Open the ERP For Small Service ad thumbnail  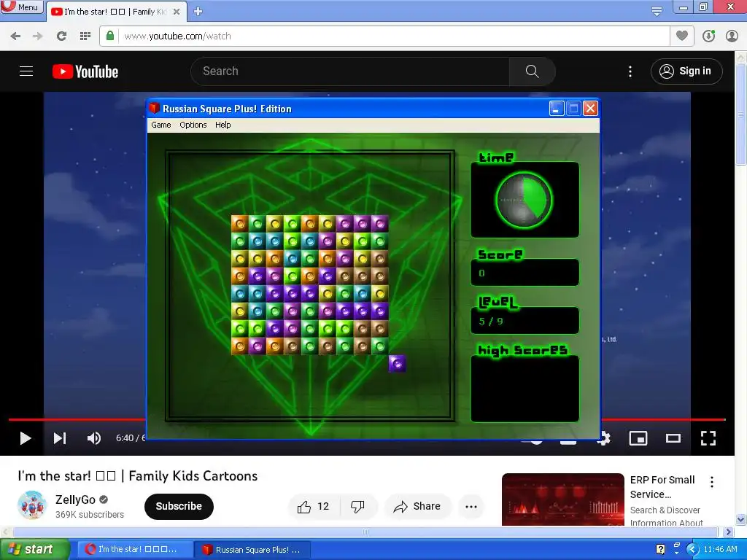[562, 499]
